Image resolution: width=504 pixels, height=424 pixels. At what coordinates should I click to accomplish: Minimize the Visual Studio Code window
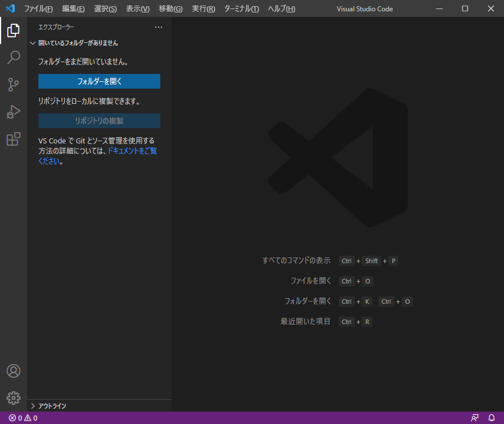[x=440, y=8]
